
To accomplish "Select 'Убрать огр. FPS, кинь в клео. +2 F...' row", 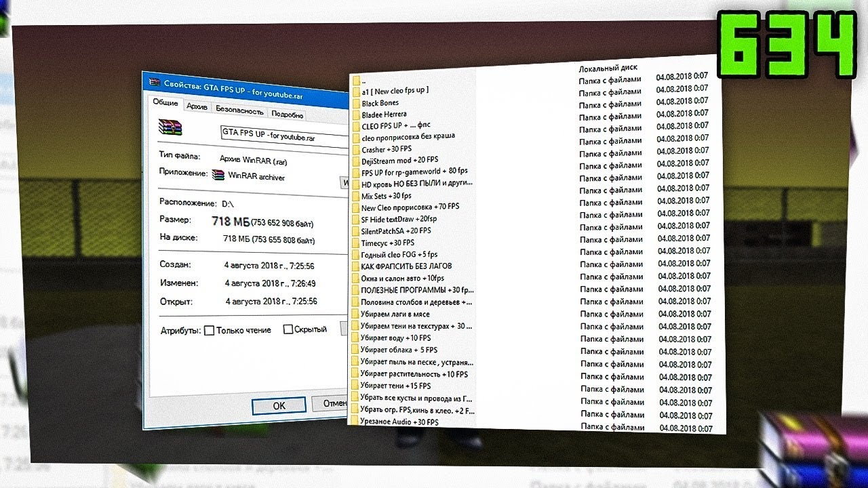I will click(x=412, y=410).
